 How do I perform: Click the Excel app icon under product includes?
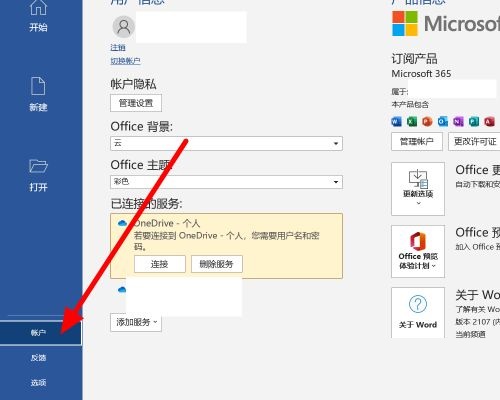(412, 122)
